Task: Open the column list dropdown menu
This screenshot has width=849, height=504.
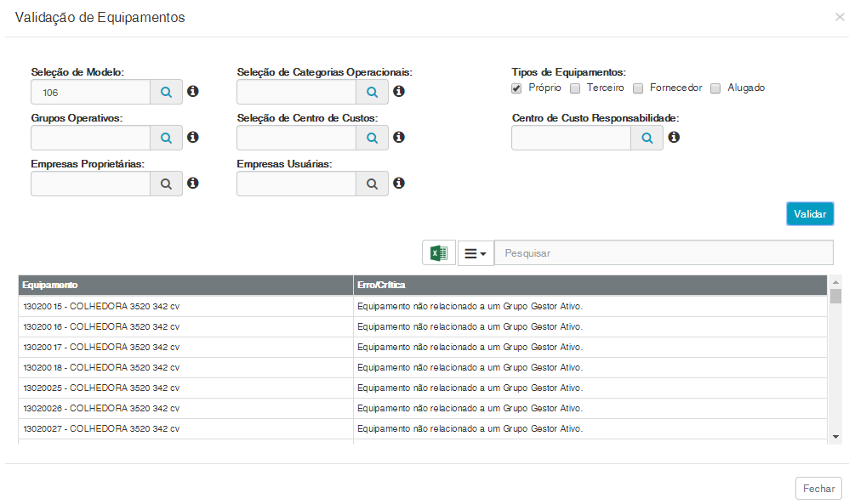Action: tap(476, 253)
